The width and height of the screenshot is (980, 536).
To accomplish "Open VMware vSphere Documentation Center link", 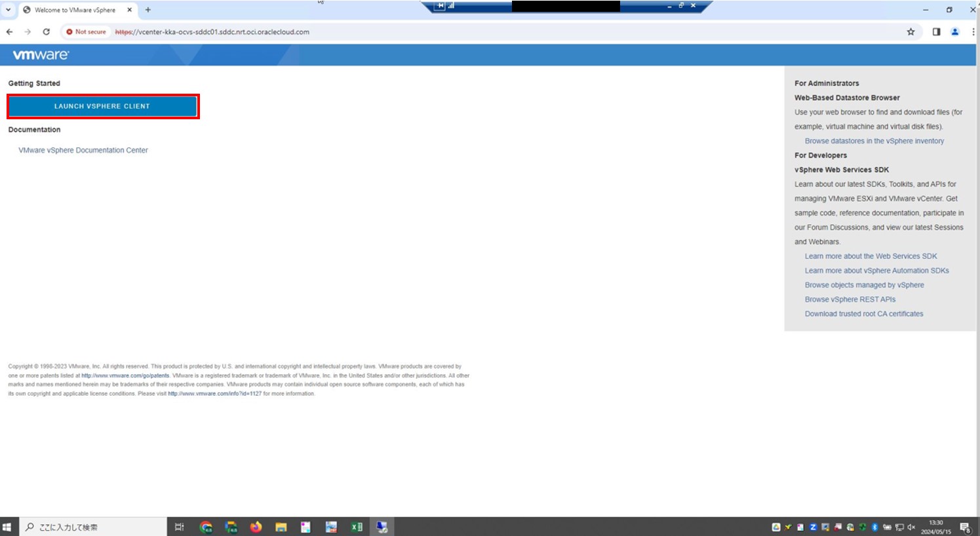I will tap(83, 150).
